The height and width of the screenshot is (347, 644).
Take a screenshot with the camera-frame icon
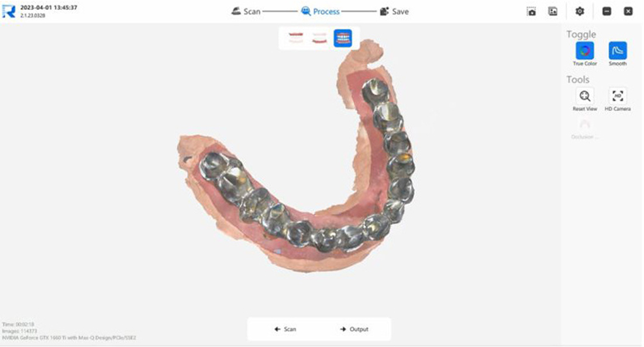click(x=532, y=12)
